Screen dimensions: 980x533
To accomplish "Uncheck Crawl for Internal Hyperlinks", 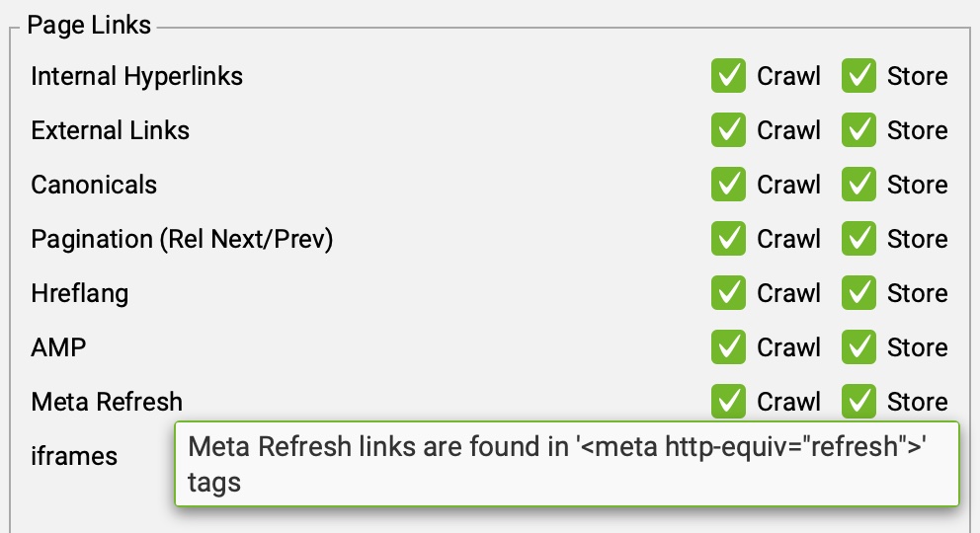I will tap(728, 76).
